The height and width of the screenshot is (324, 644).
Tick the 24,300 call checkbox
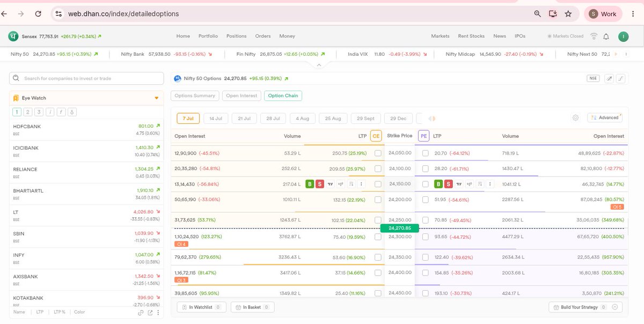coord(378,237)
